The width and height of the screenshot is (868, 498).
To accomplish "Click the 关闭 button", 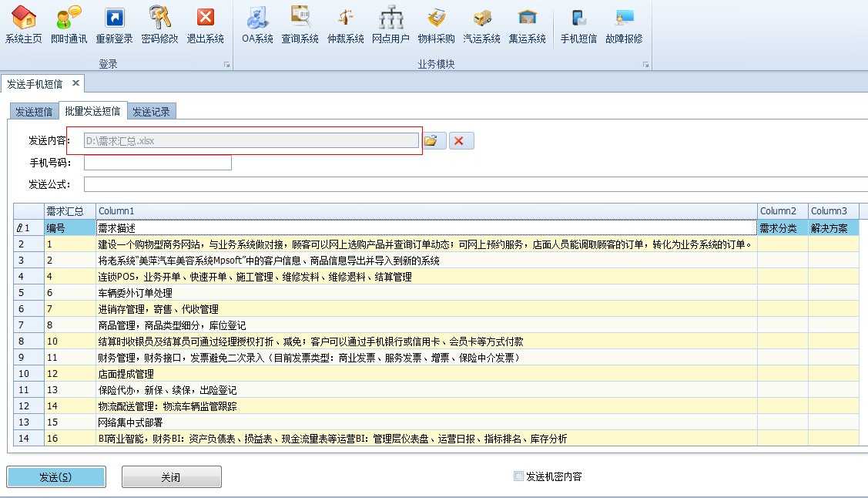I will [172, 477].
